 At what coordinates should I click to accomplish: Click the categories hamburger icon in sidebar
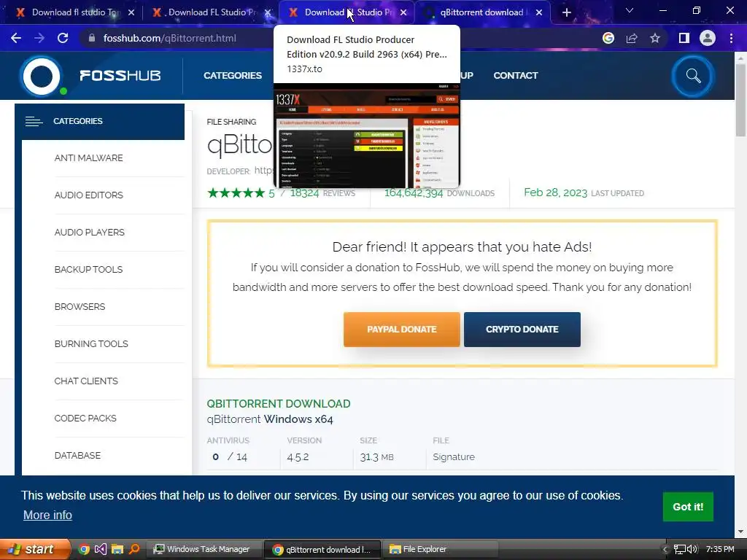pyautogui.click(x=34, y=122)
